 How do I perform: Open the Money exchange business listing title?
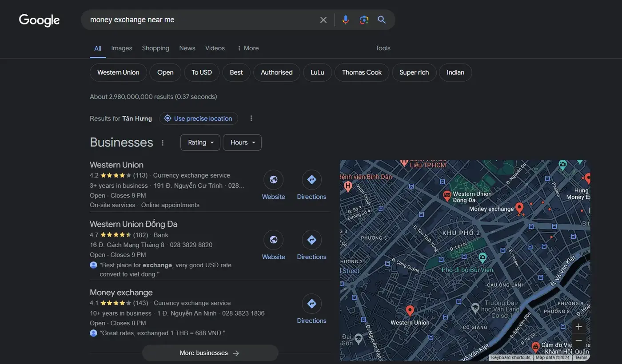coord(121,293)
